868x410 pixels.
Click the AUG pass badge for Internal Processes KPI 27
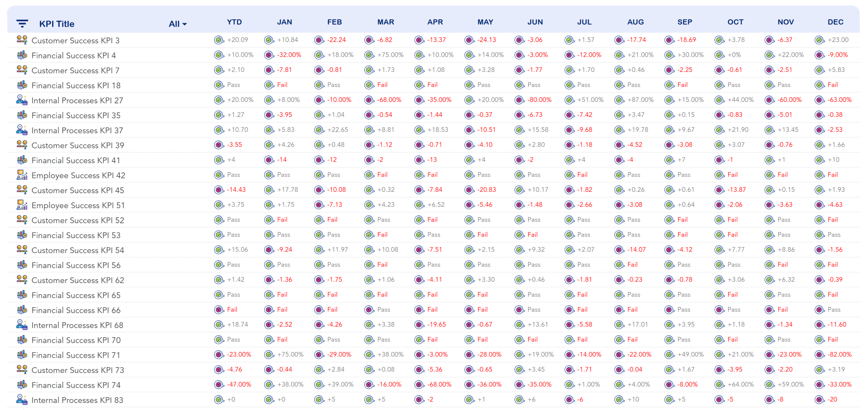point(619,100)
